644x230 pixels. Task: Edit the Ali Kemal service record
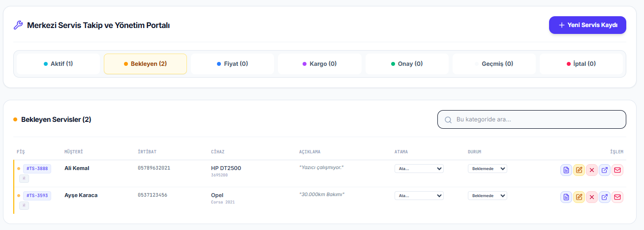tap(579, 170)
